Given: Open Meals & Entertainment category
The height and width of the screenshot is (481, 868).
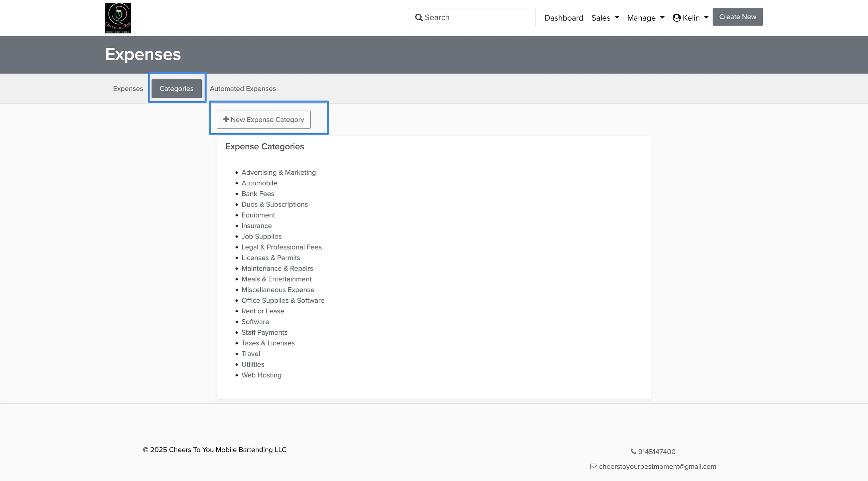Looking at the screenshot, I should point(277,279).
